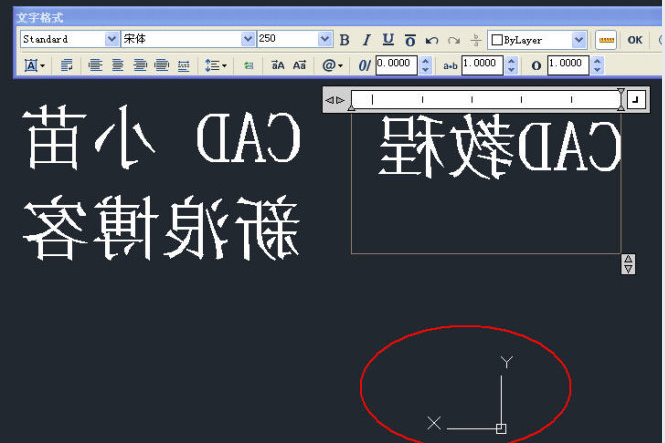Click the ruler left arrows handle
Image resolution: width=665 pixels, height=443 pixels.
coord(335,100)
